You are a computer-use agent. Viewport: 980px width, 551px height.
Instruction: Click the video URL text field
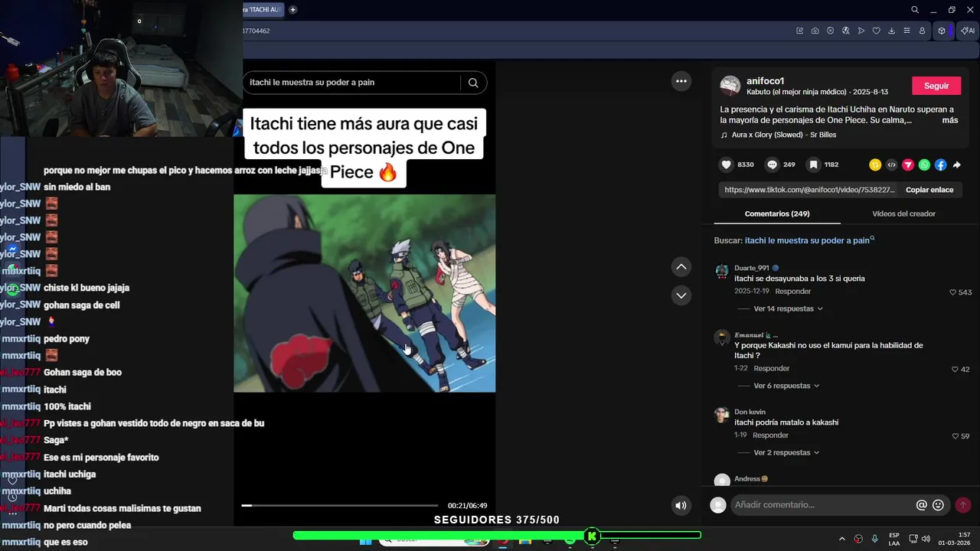point(809,190)
